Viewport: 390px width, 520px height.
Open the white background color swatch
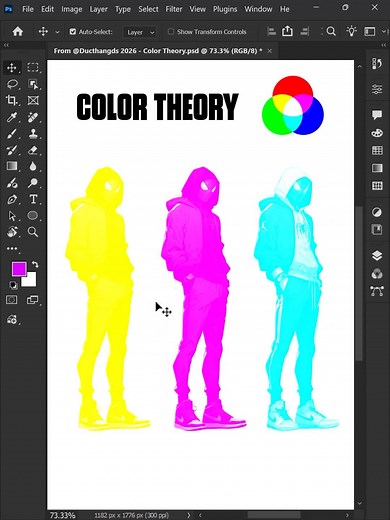pyautogui.click(x=31, y=281)
